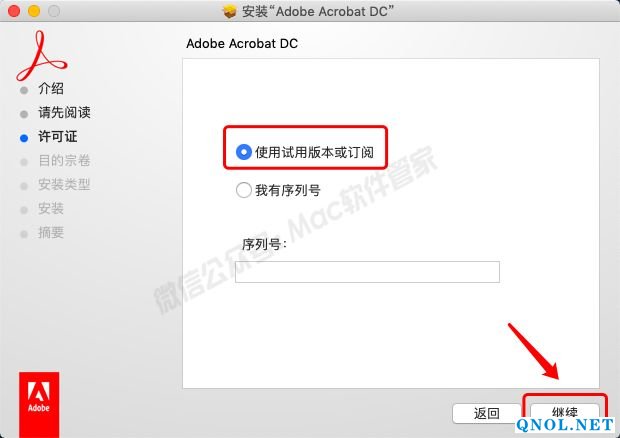
Task: Click the red Adobe logo badge
Action: click(x=39, y=404)
